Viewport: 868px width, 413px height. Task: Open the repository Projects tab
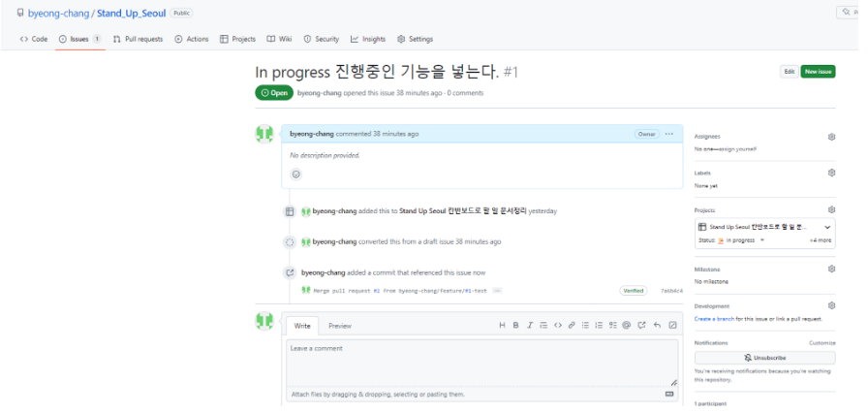[x=237, y=40]
